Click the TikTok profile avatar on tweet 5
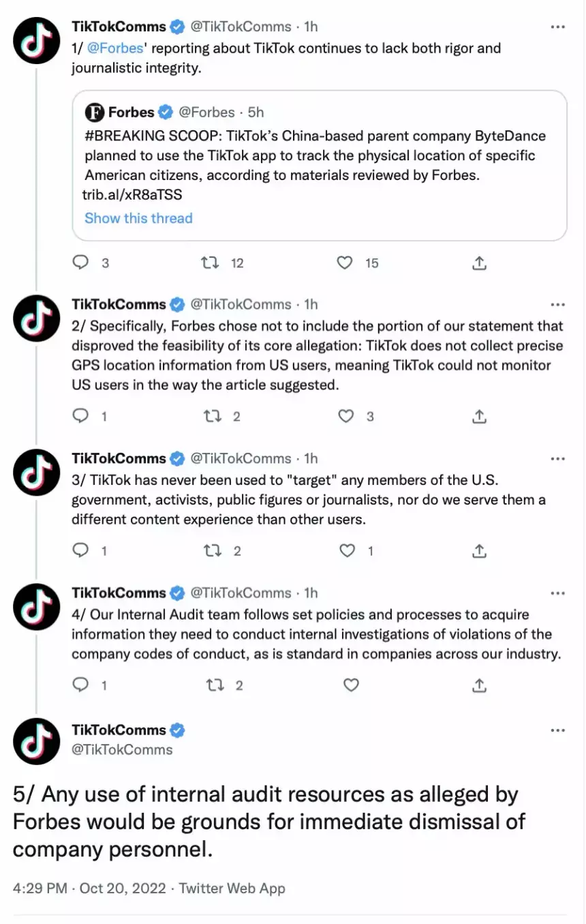 coord(36,741)
